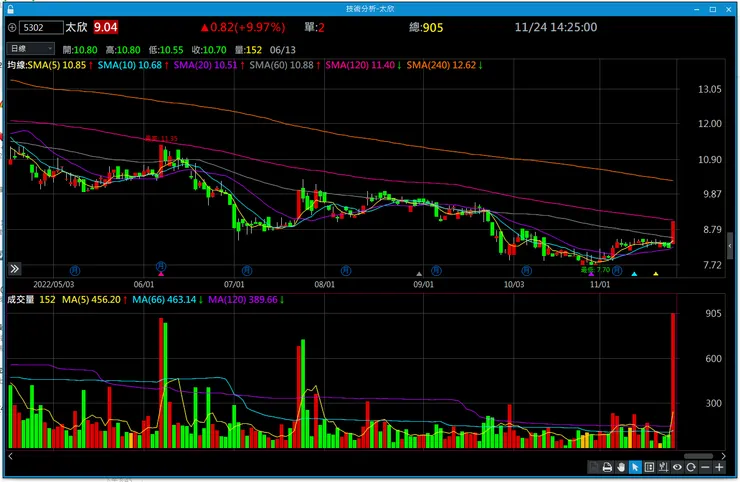Image resolution: width=740 pixels, height=482 pixels.
Task: Open the chart layout panel icon
Action: [649, 467]
